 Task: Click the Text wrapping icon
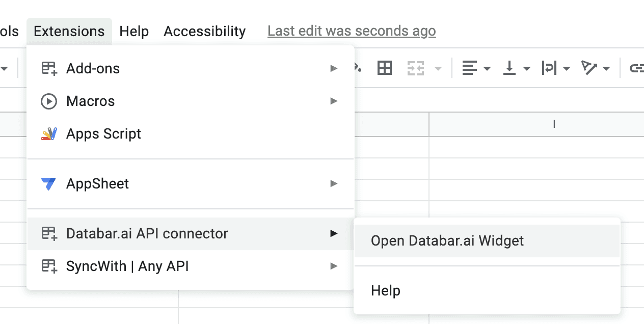click(549, 68)
